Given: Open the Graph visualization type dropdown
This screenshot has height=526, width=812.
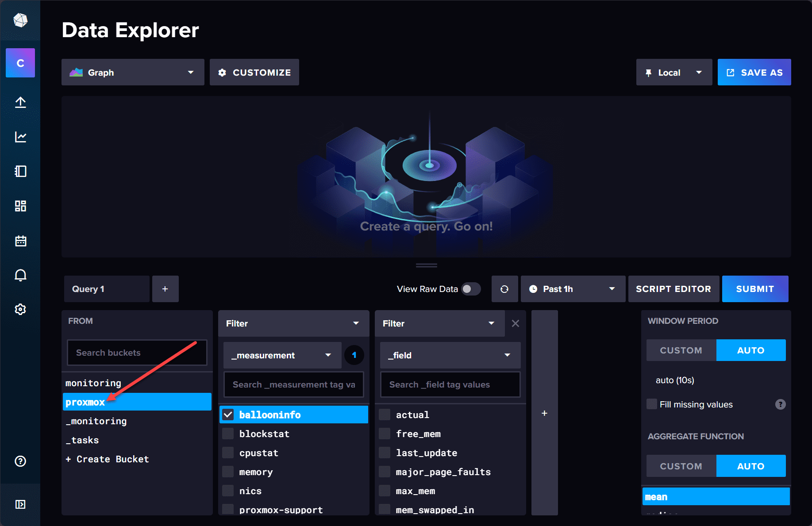Looking at the screenshot, I should pos(132,72).
